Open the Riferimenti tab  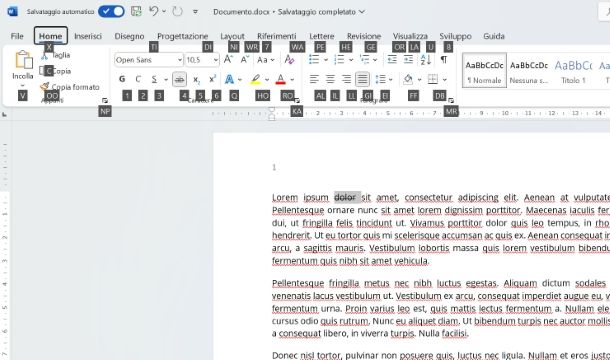pyautogui.click(x=277, y=36)
